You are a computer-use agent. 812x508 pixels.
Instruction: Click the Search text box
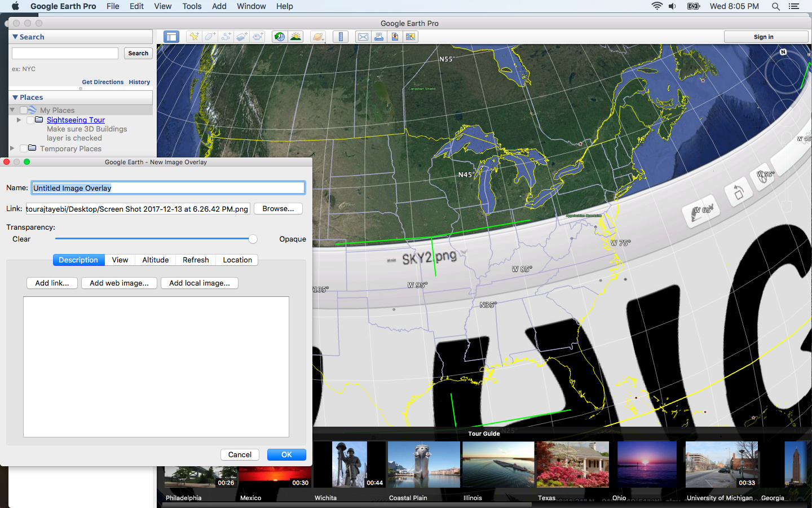[x=65, y=53]
